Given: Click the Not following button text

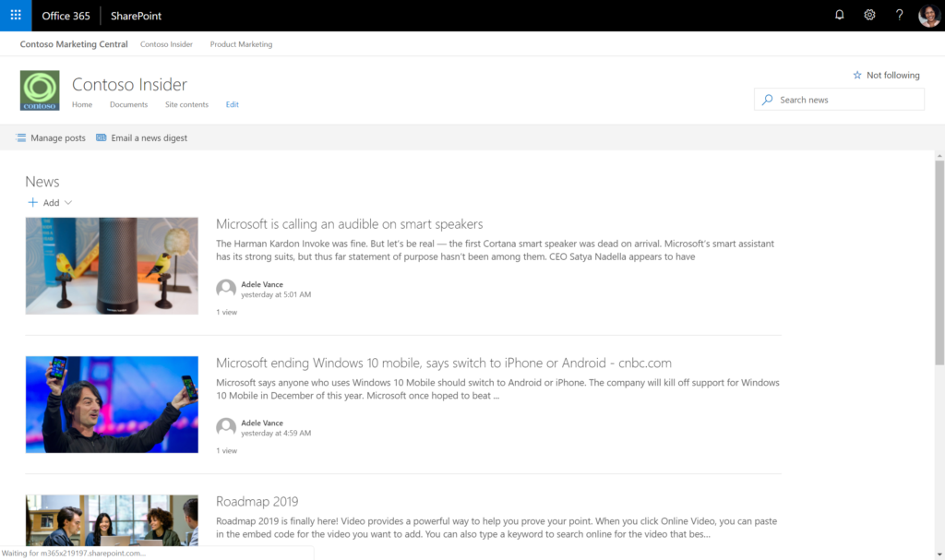Looking at the screenshot, I should [x=892, y=75].
